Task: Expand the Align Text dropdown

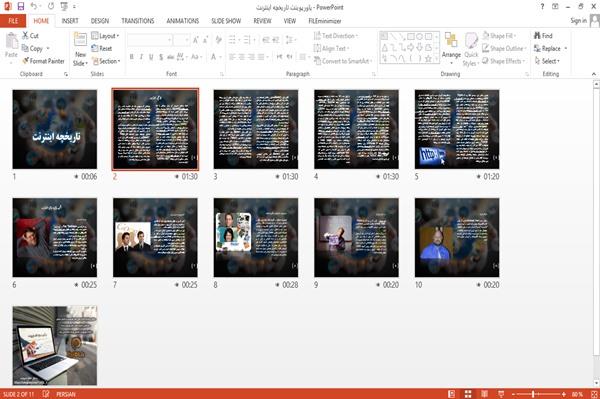Action: 331,48
